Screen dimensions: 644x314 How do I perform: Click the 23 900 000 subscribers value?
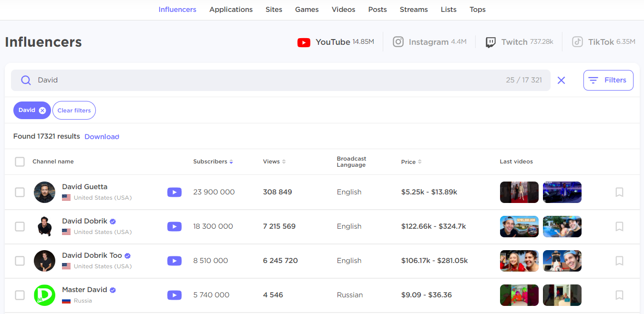click(214, 192)
